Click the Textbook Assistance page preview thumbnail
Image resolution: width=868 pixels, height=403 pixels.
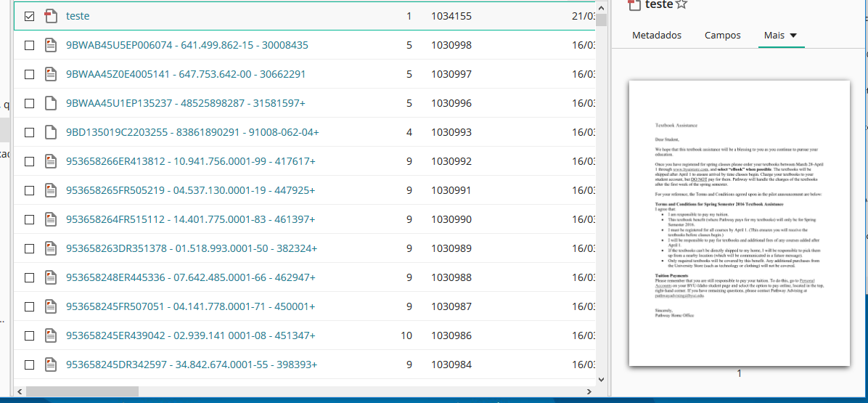coord(739,223)
